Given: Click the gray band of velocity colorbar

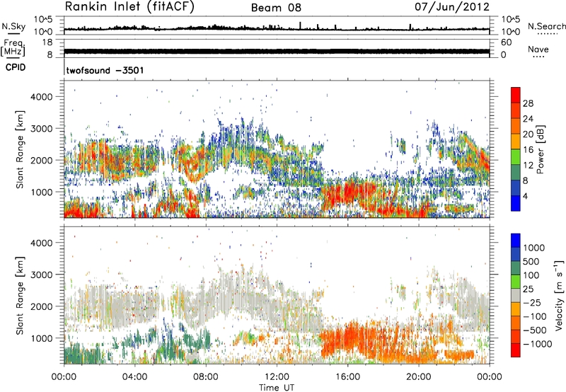Looking at the screenshot, I should pyautogui.click(x=516, y=295).
